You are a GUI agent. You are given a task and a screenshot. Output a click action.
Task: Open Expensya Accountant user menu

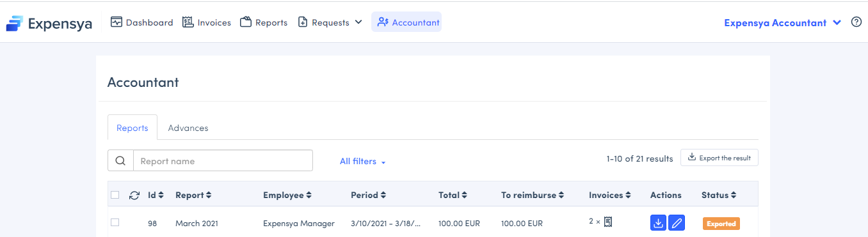(x=782, y=22)
